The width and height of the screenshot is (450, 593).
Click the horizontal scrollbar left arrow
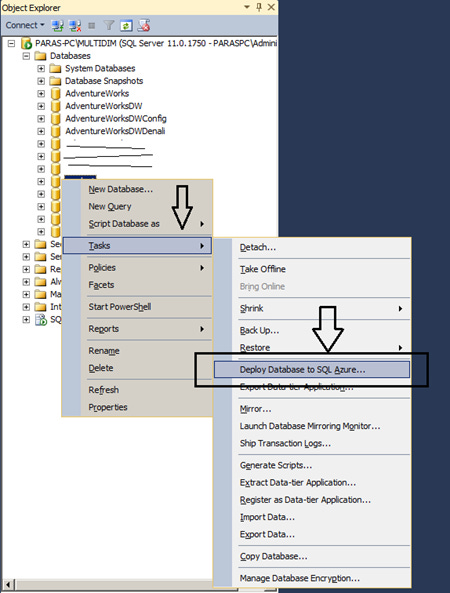8,585
